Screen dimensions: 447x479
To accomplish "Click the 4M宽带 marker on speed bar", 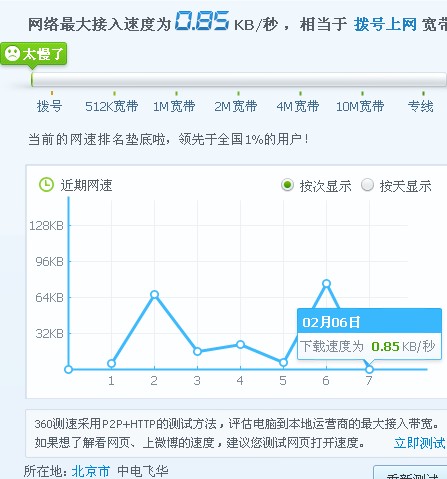I will tap(300, 94).
